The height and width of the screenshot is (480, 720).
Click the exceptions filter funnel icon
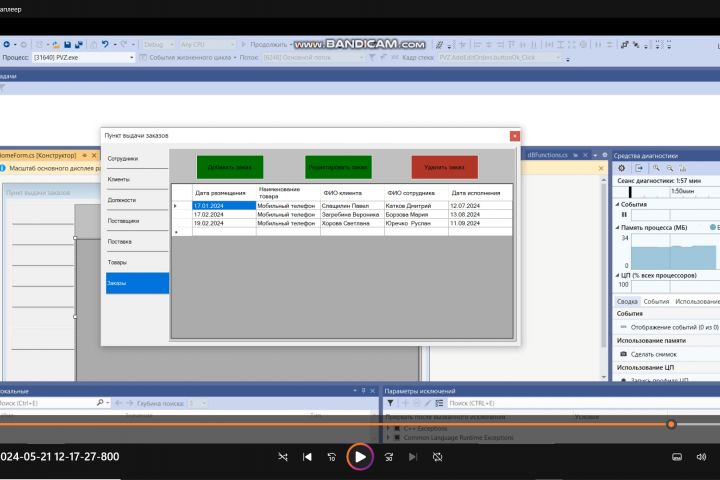pyautogui.click(x=390, y=403)
